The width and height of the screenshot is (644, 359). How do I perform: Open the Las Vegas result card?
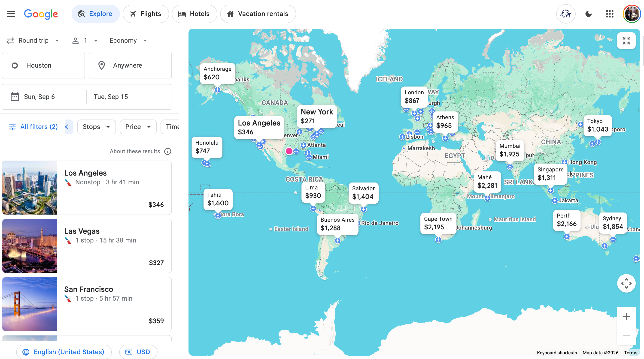pos(87,246)
